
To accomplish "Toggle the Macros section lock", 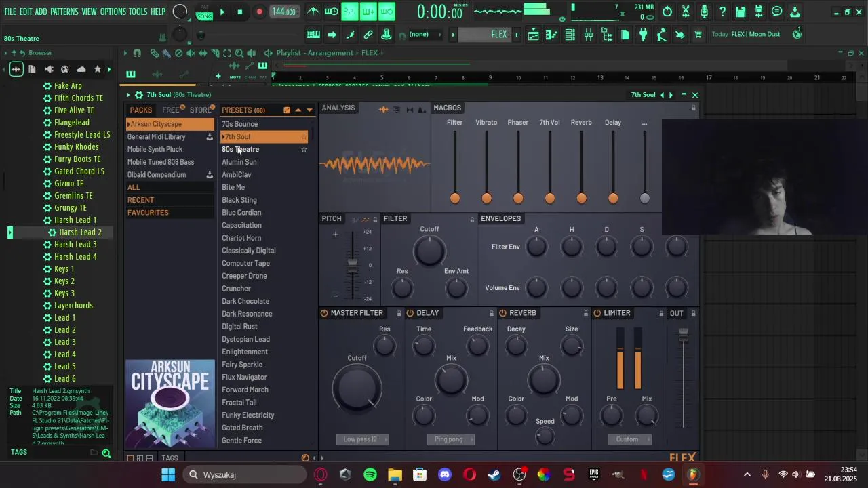I will click(x=693, y=108).
